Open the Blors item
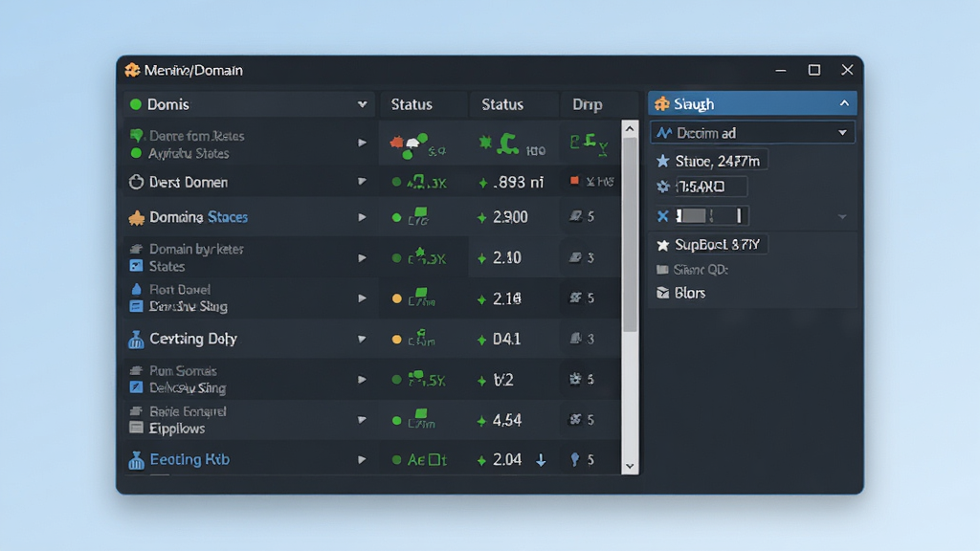Image resolution: width=980 pixels, height=551 pixels. 681,293
